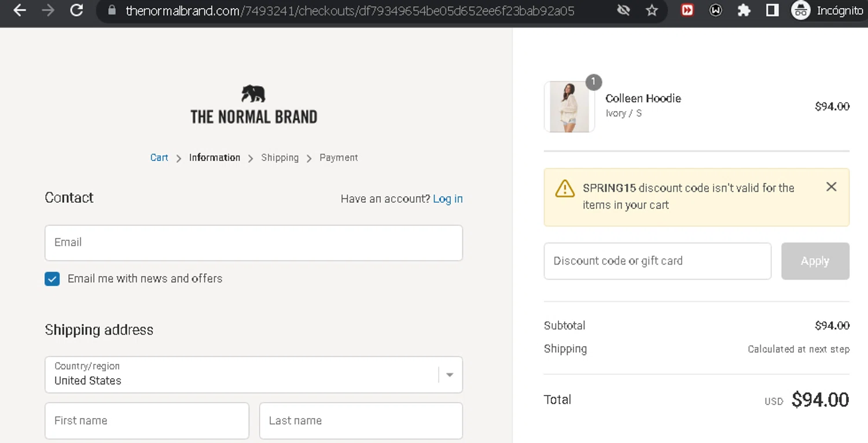
Task: Bookmark this page with the star icon
Action: tap(652, 10)
